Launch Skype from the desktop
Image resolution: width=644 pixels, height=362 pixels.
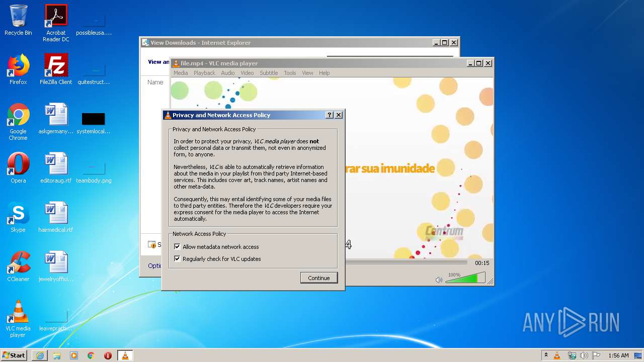click(x=18, y=217)
